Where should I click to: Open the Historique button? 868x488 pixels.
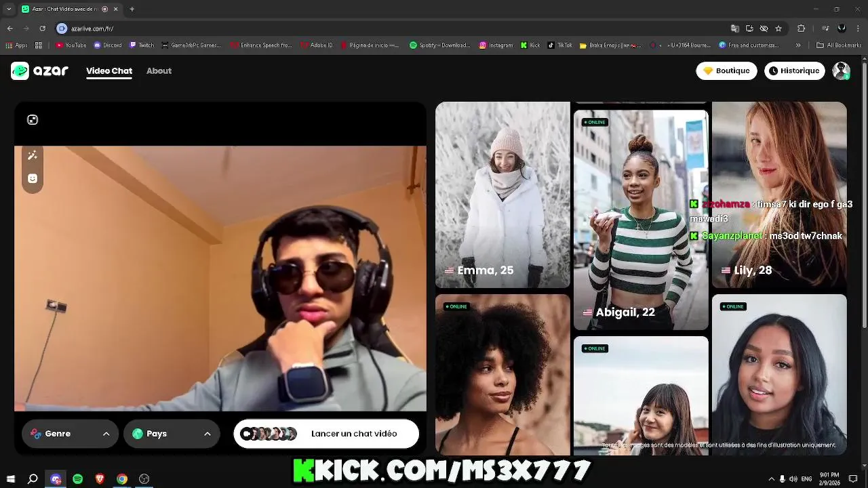click(x=795, y=70)
